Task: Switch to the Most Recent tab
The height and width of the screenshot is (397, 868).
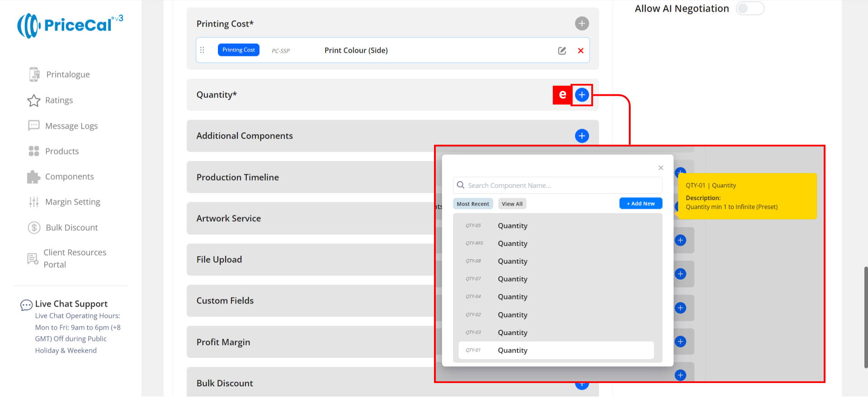Action: click(472, 204)
